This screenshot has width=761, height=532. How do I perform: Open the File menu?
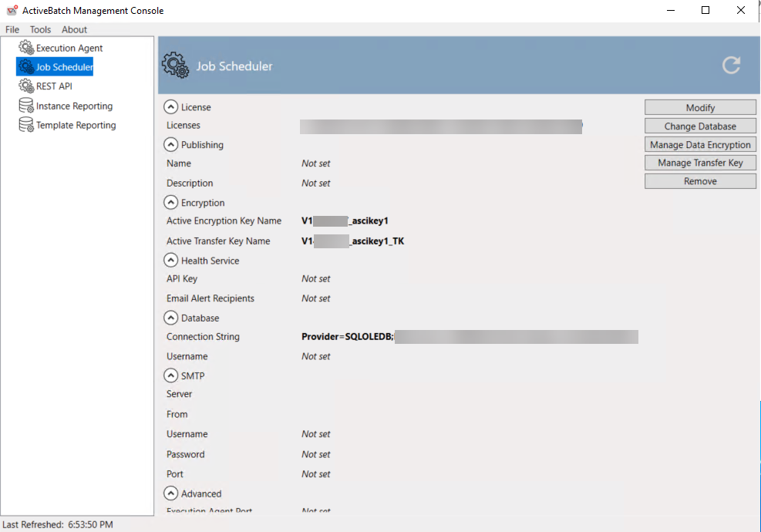(x=12, y=29)
